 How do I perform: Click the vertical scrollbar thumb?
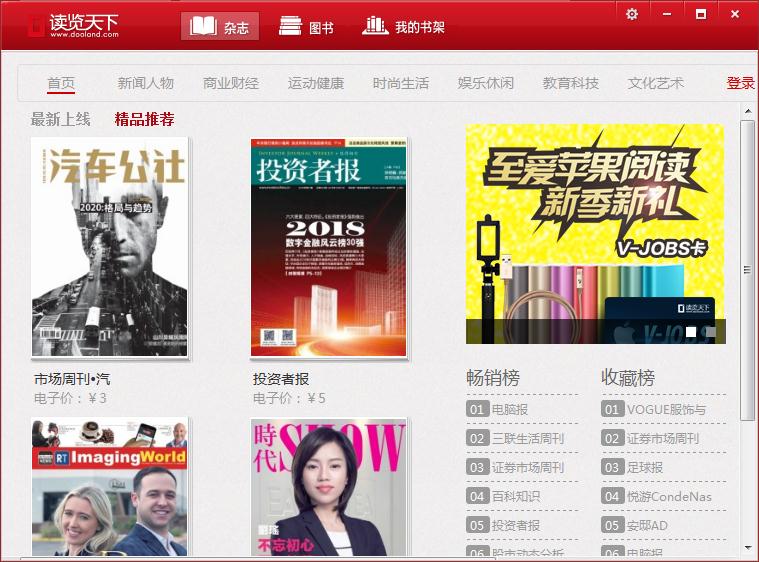click(x=747, y=270)
